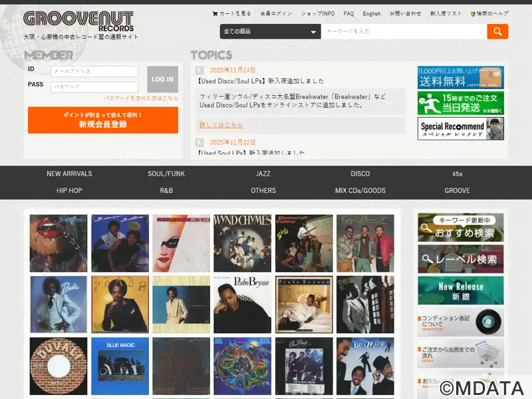Open the レーベル検索 label search banner

coord(461,259)
